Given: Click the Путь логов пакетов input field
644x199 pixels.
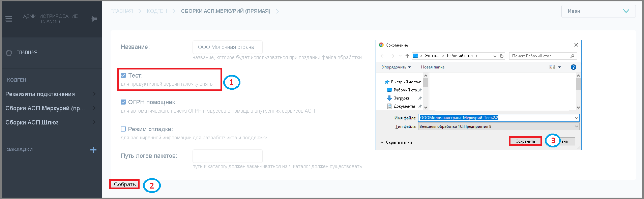Looking at the screenshot, I should pyautogui.click(x=228, y=156).
